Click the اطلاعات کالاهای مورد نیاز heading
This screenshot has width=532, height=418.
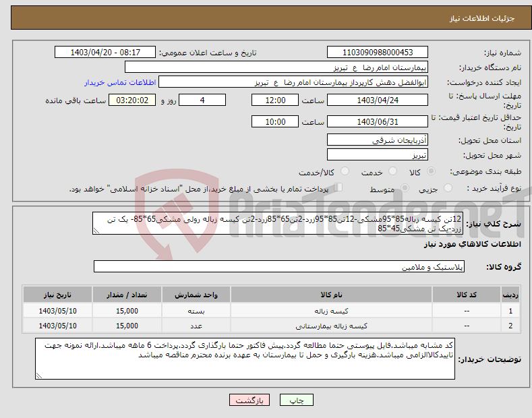pyautogui.click(x=472, y=244)
